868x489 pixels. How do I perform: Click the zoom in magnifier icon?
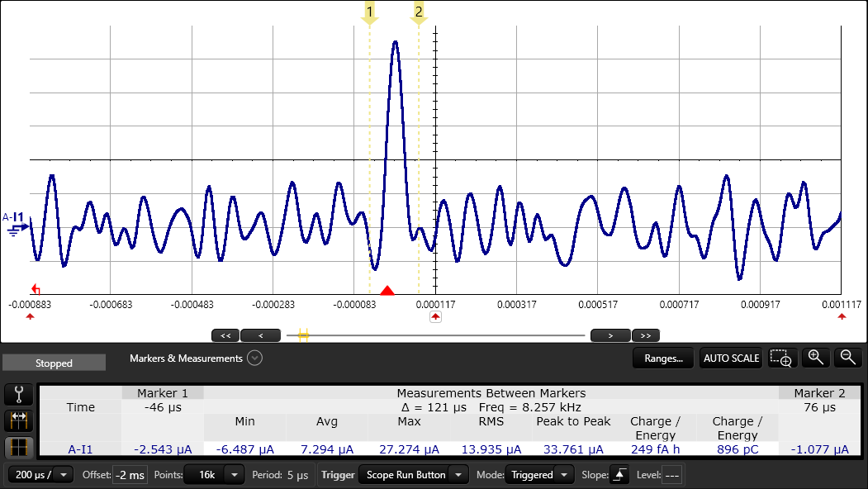816,358
